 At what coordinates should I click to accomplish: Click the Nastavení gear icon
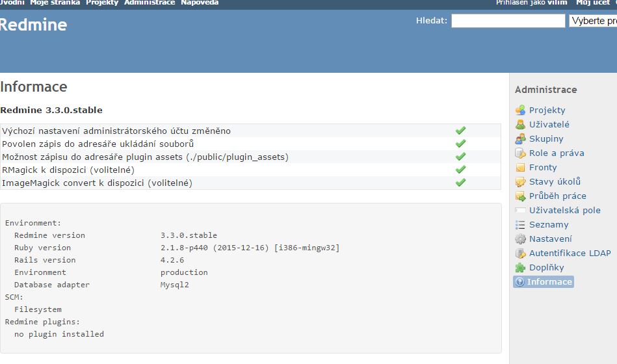(520, 239)
